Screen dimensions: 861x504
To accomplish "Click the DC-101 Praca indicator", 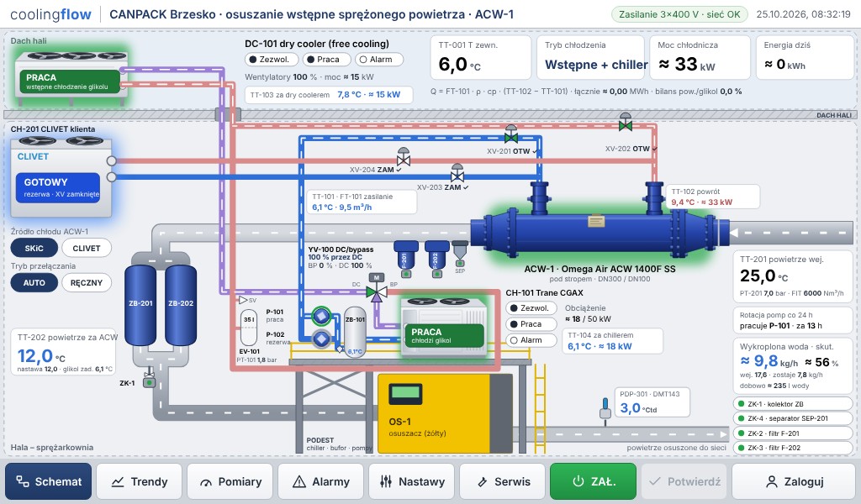I will tap(325, 60).
